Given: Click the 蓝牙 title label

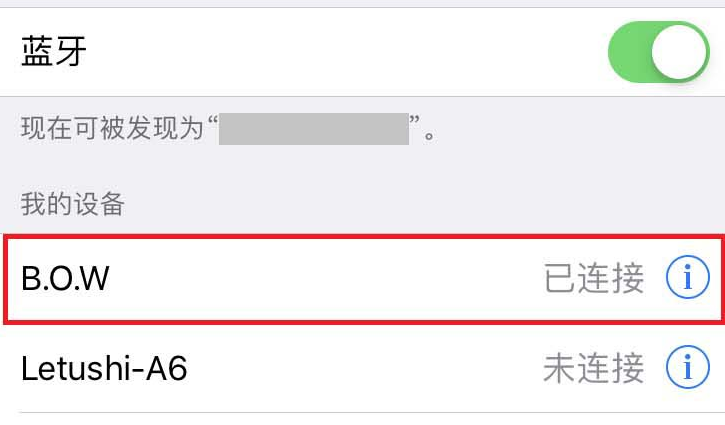Looking at the screenshot, I should pos(54,51).
